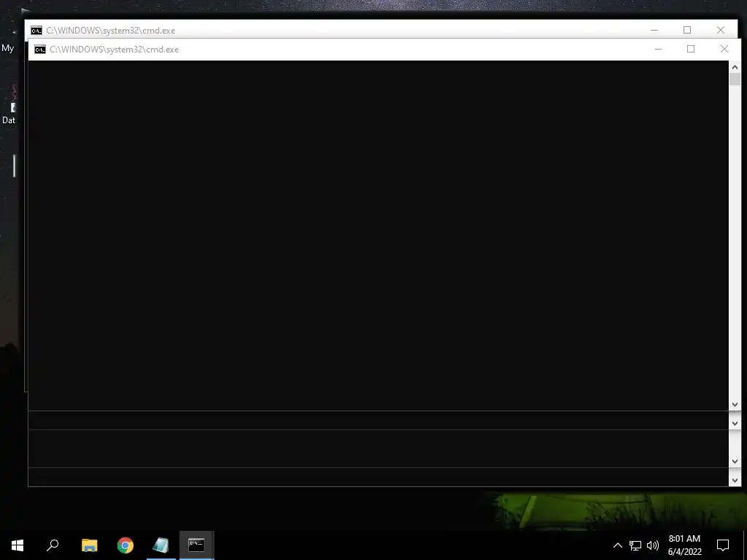The width and height of the screenshot is (747, 560).
Task: Select the Command Prompt taskbar button
Action: click(196, 545)
